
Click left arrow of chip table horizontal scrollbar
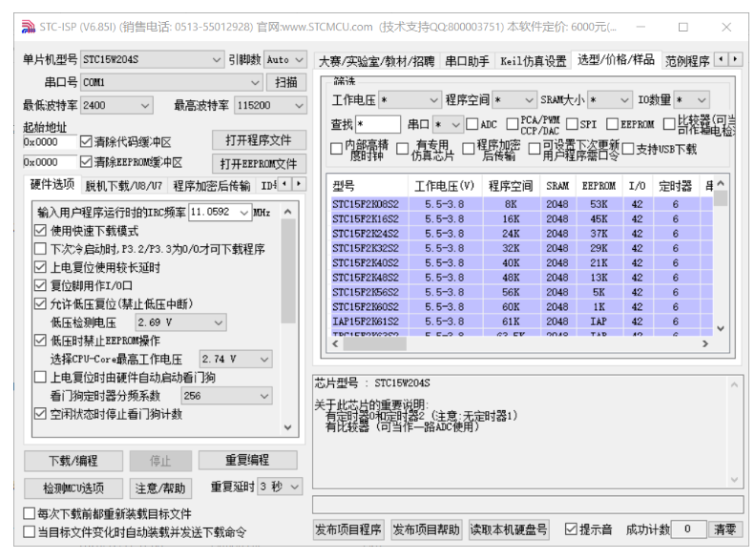(x=336, y=343)
